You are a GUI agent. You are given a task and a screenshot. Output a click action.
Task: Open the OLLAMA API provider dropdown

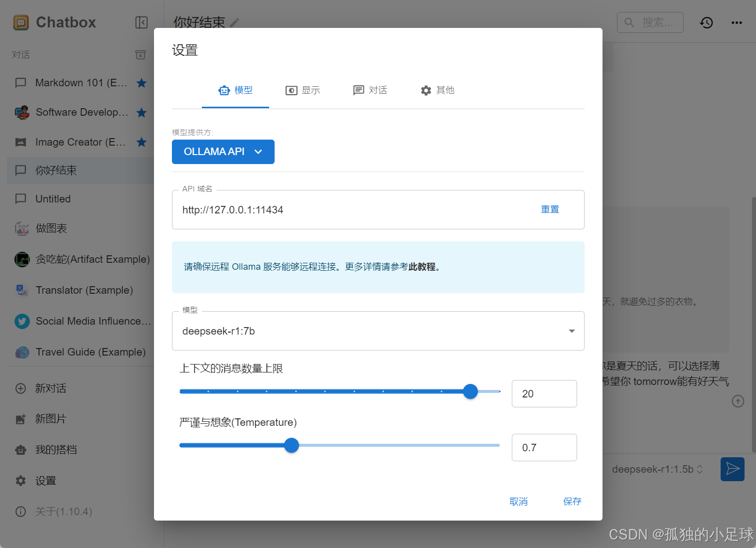[223, 152]
